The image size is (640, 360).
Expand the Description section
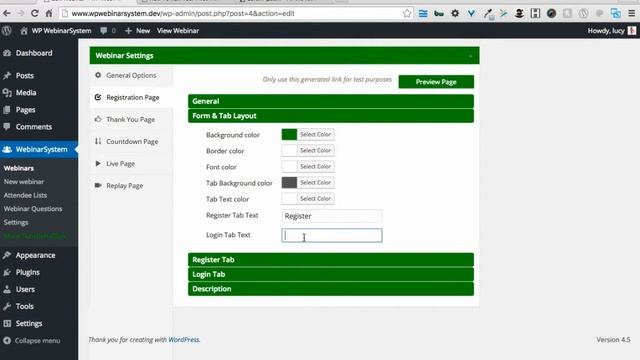(x=331, y=289)
